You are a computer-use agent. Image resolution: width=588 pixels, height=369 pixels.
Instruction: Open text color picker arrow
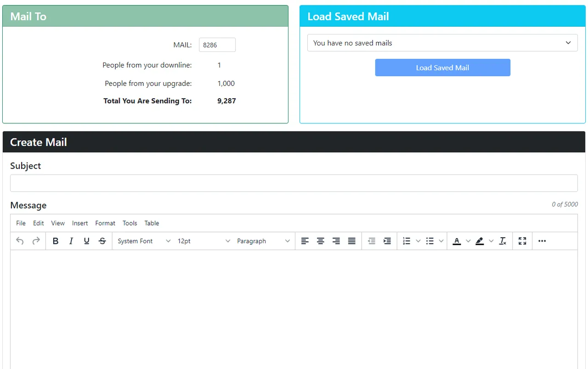468,241
